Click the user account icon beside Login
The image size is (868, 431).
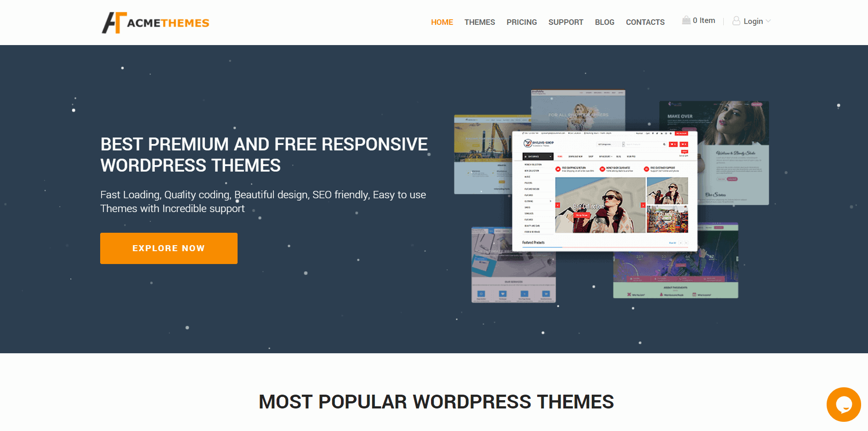(736, 21)
